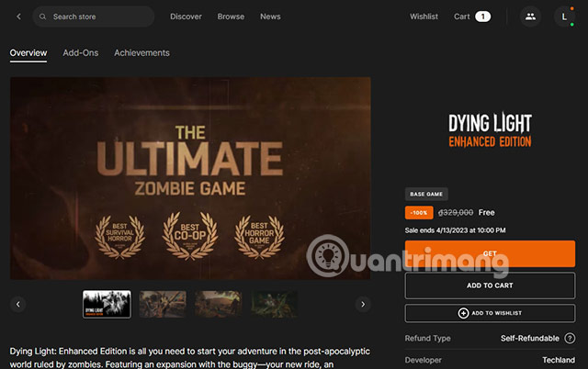The width and height of the screenshot is (588, 369).
Task: Click the search magnifier icon
Action: point(43,17)
